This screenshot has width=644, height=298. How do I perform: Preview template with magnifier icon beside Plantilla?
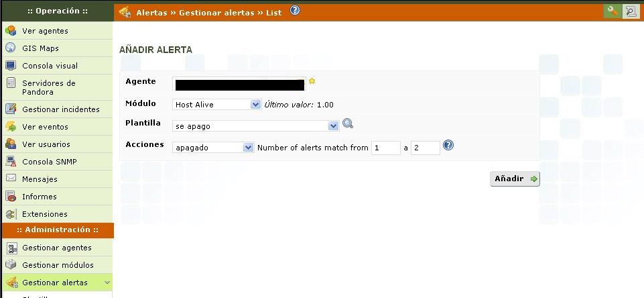click(347, 123)
